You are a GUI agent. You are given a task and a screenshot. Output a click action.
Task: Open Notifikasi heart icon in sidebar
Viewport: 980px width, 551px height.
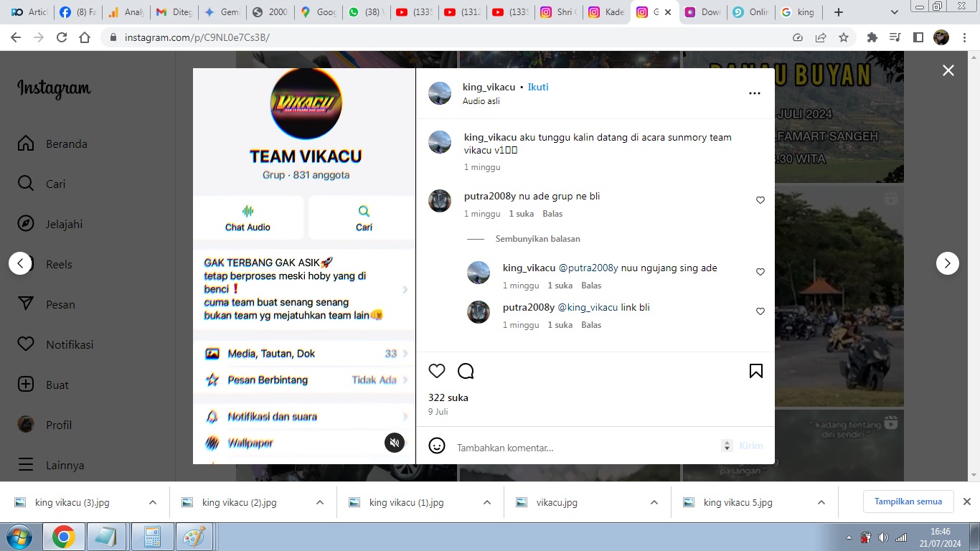point(26,344)
